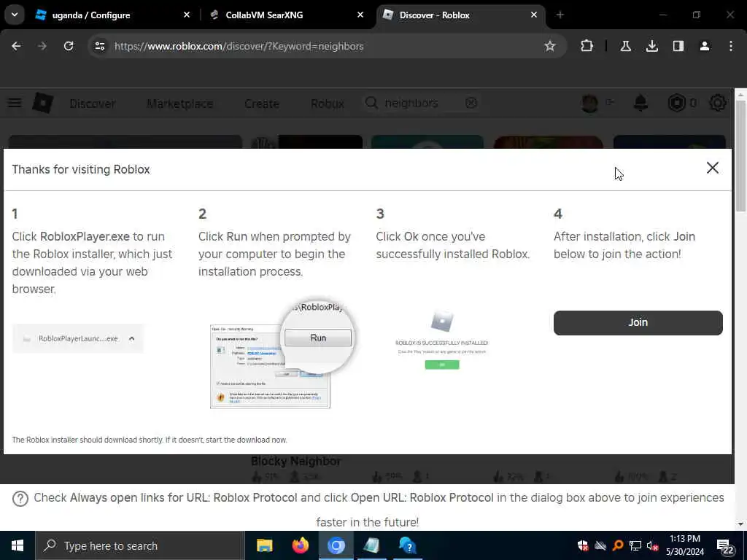Click the help question mark icon in bottom banner
747x560 pixels.
[x=20, y=499]
